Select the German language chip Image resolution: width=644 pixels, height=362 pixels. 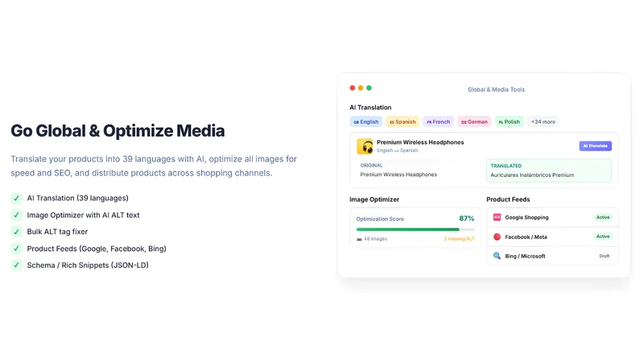[x=474, y=122]
